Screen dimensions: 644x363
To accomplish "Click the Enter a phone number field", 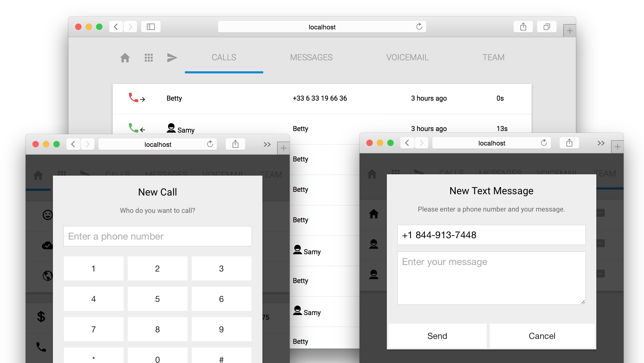I will pyautogui.click(x=157, y=236).
